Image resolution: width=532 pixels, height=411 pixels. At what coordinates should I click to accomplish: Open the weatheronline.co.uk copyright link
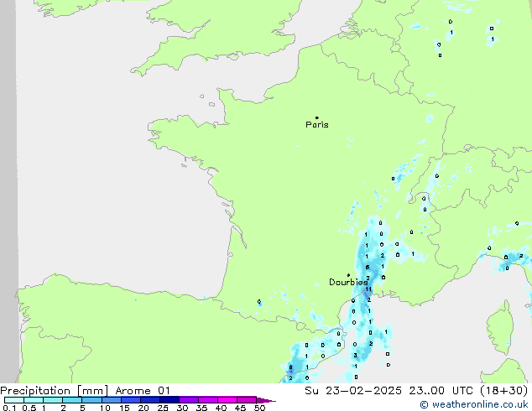[x=474, y=404]
